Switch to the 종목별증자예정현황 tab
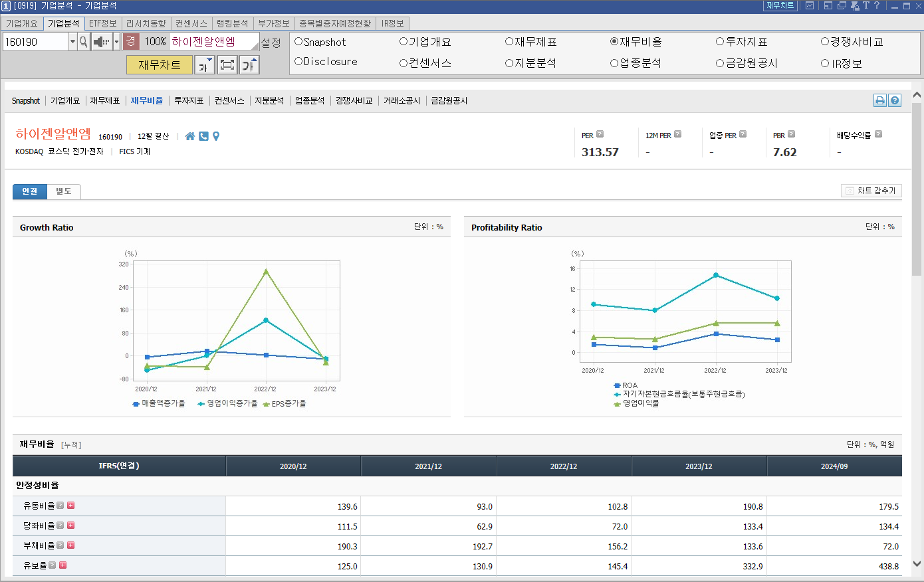 (x=335, y=23)
